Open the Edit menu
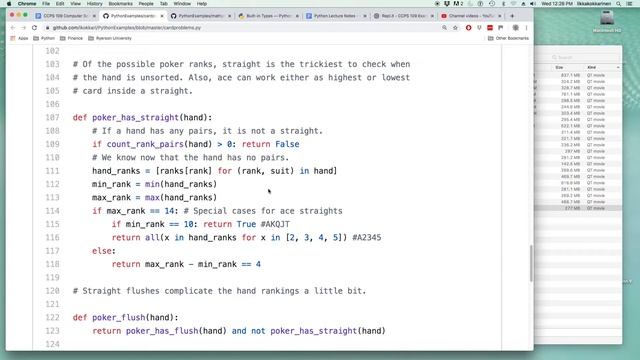The width and height of the screenshot is (640, 360). [60, 4]
